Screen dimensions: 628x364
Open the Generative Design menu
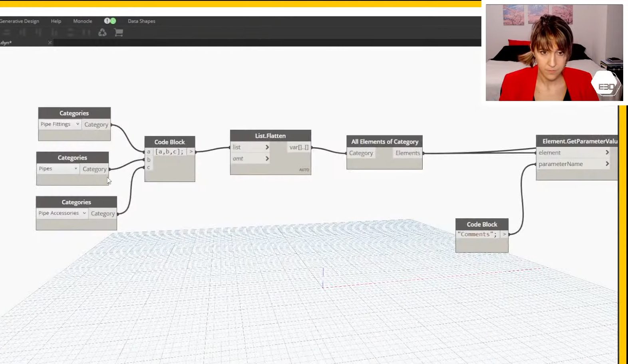point(20,21)
